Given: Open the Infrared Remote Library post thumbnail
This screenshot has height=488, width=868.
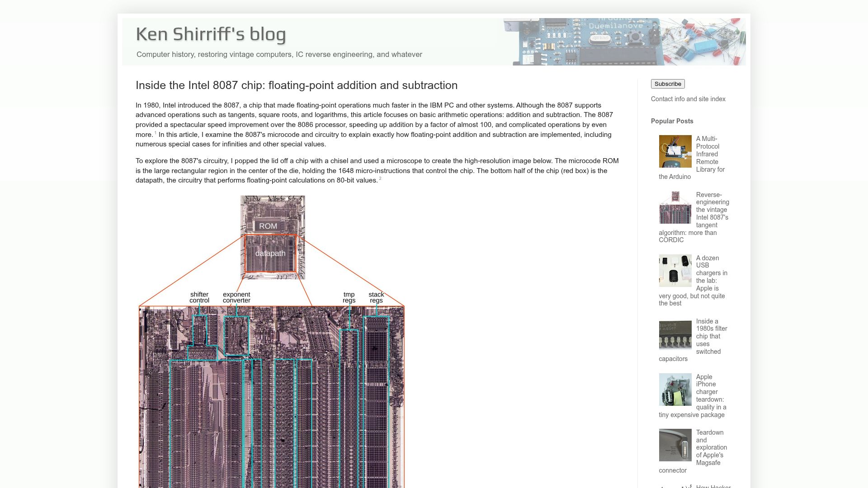Looking at the screenshot, I should (x=675, y=151).
